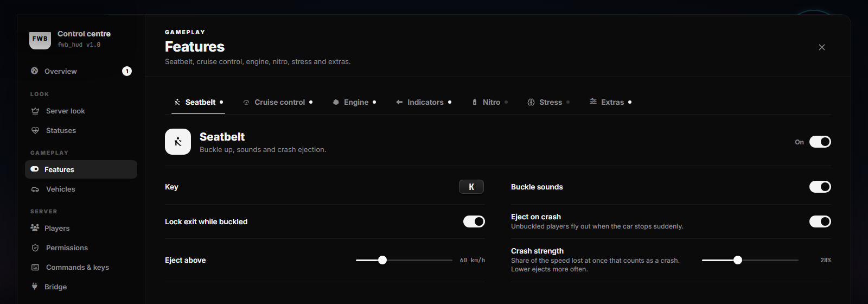Click the Eject on crash label
Image resolution: width=868 pixels, height=304 pixels.
tap(536, 217)
